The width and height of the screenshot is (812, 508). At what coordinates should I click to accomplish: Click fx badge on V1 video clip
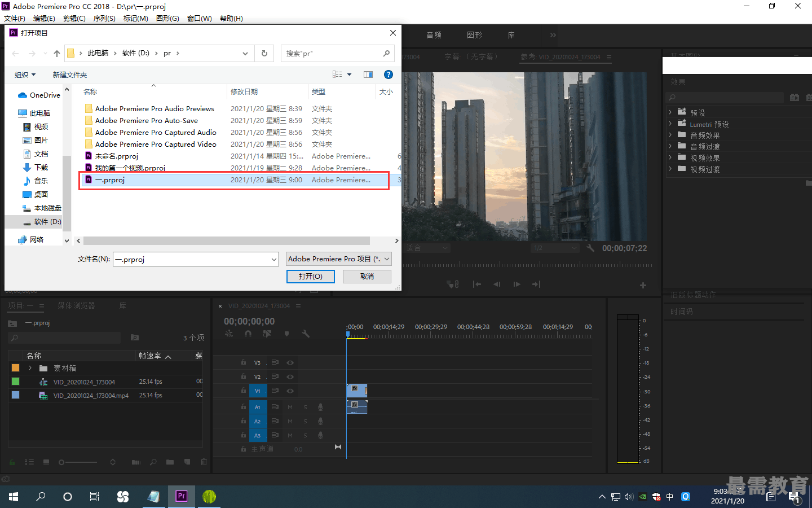coord(355,388)
